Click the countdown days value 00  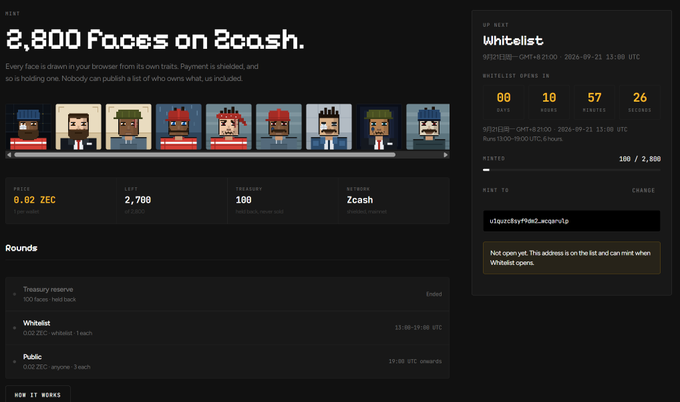click(x=503, y=98)
